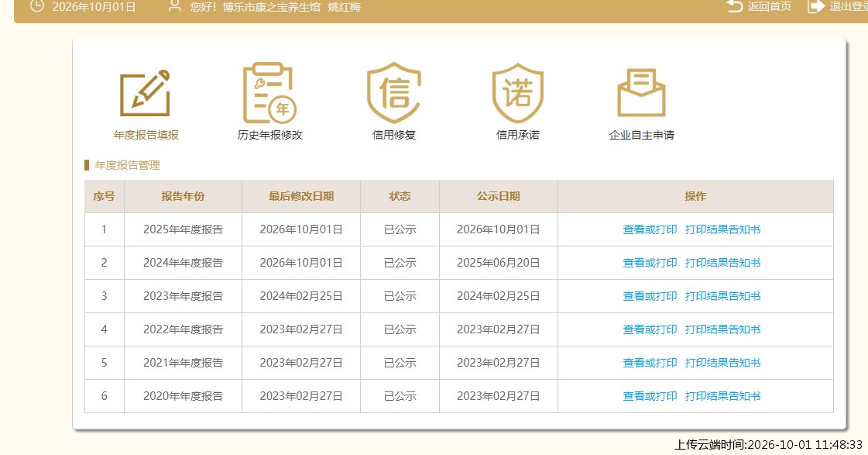Click the 已公示 status in row 1
Screen dimensions: 868x455
coord(400,229)
